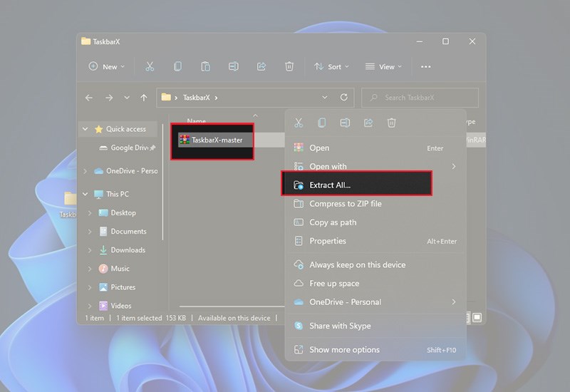Expand the Documents tree item
This screenshot has height=392, width=570.
point(90,232)
